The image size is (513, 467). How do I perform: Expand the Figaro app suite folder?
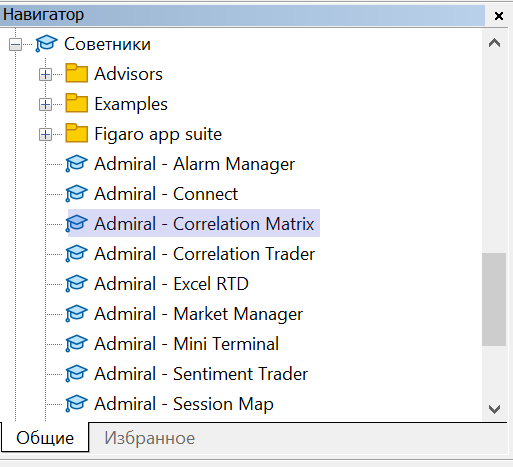click(x=45, y=135)
